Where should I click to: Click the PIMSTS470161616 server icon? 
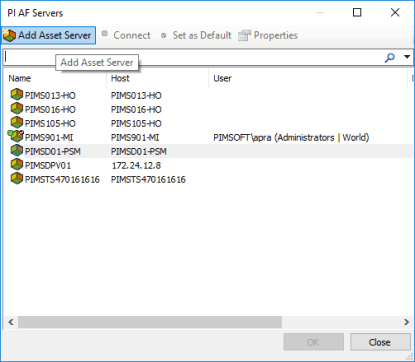pyautogui.click(x=17, y=179)
